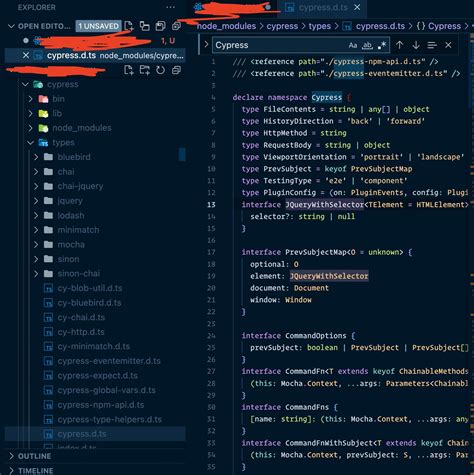Expand replace field toggle chevron
This screenshot has height=475, width=474.
[x=206, y=44]
